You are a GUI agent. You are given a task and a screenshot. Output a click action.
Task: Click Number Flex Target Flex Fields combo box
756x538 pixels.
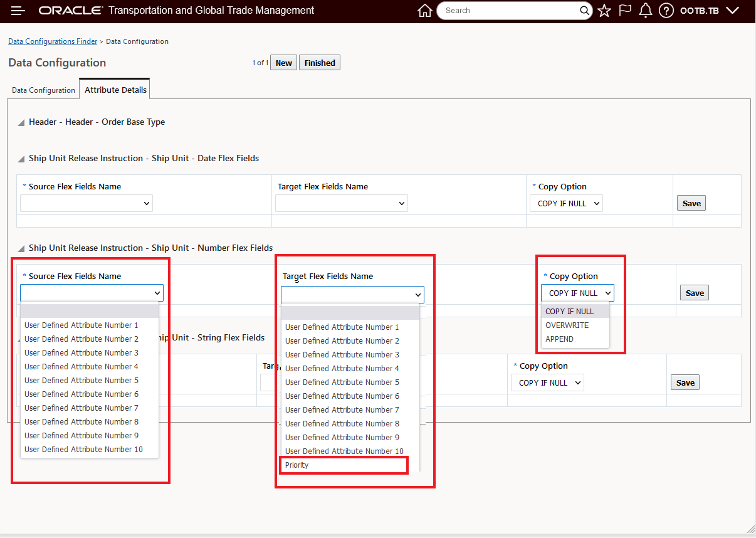pyautogui.click(x=352, y=295)
